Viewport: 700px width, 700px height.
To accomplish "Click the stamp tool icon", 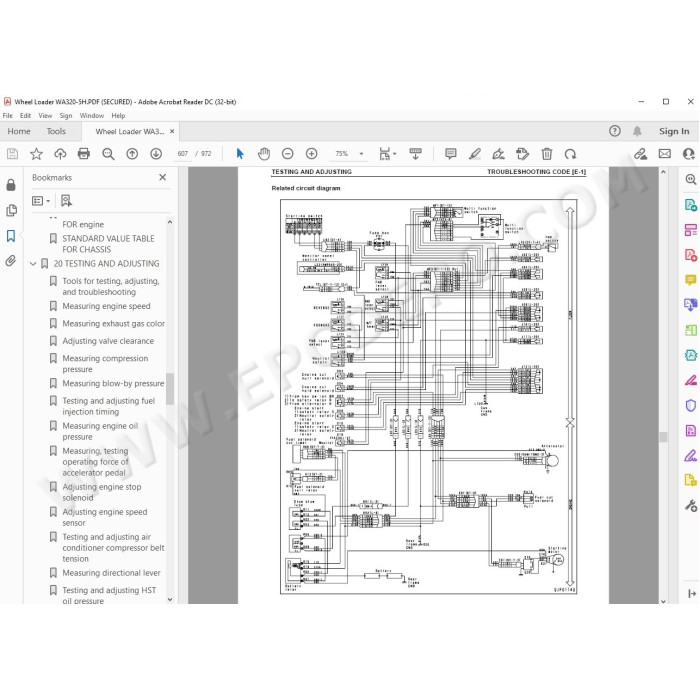I will [522, 154].
